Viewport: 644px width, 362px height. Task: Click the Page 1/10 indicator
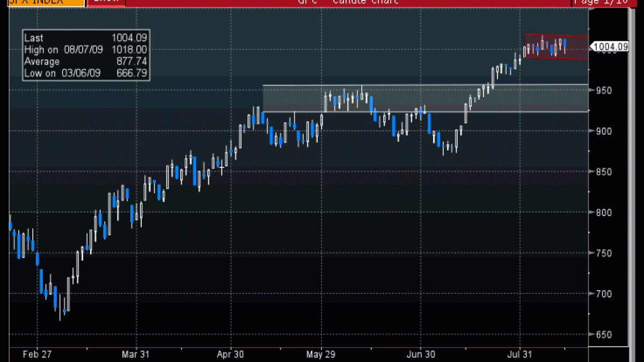(607, 2)
